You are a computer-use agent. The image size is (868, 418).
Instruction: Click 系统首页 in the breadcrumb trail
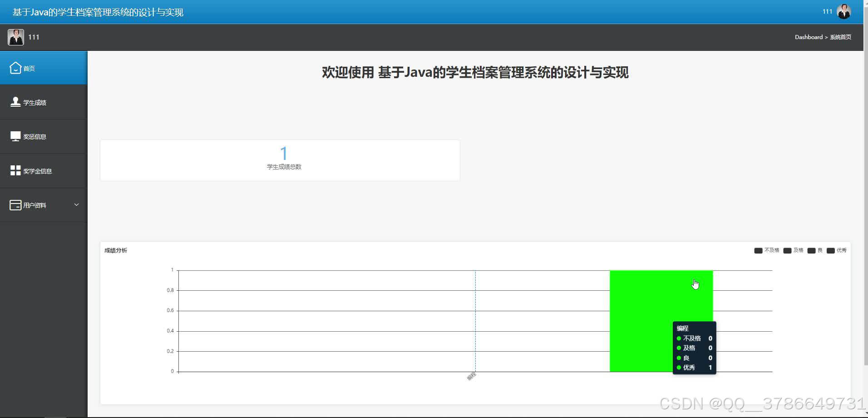[x=840, y=37]
